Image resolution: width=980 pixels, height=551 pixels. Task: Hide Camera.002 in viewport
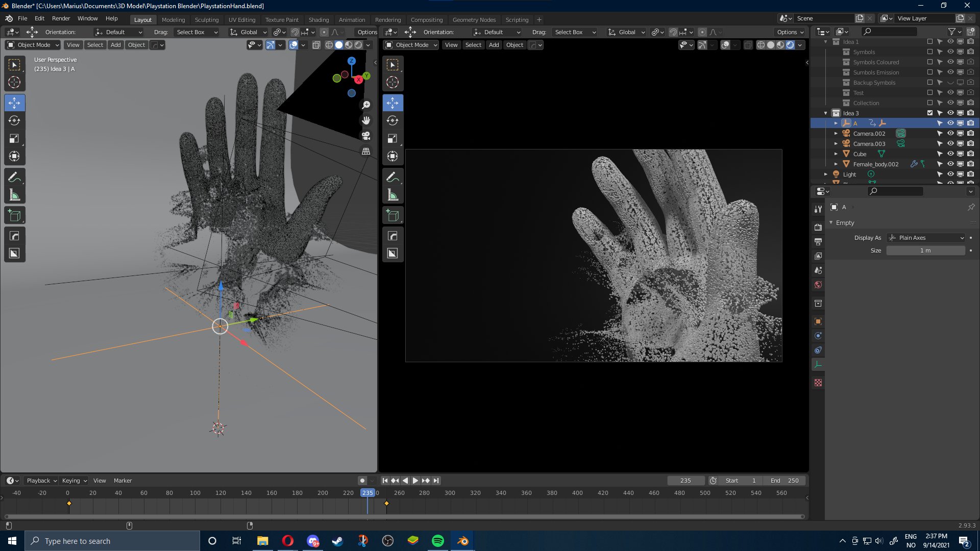[950, 133]
